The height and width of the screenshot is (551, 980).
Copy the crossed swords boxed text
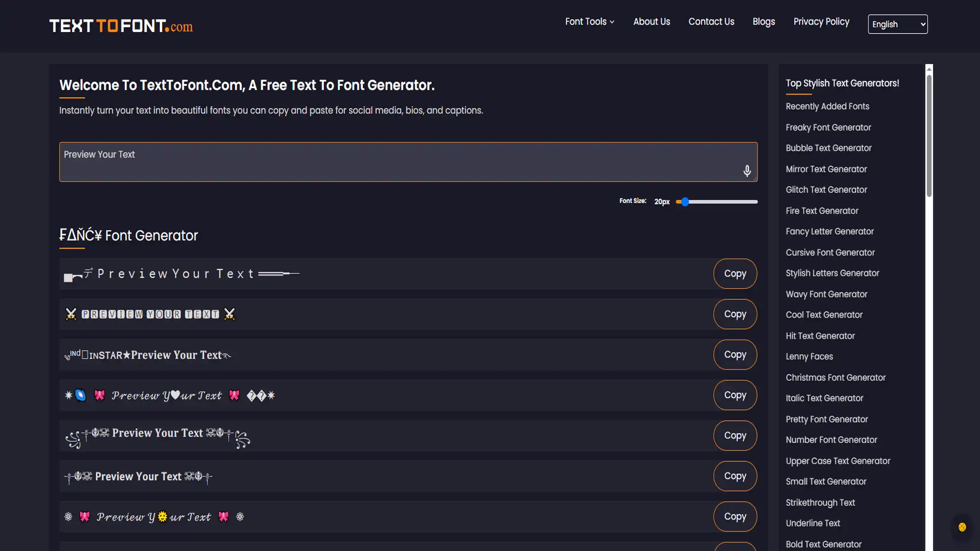[735, 314]
